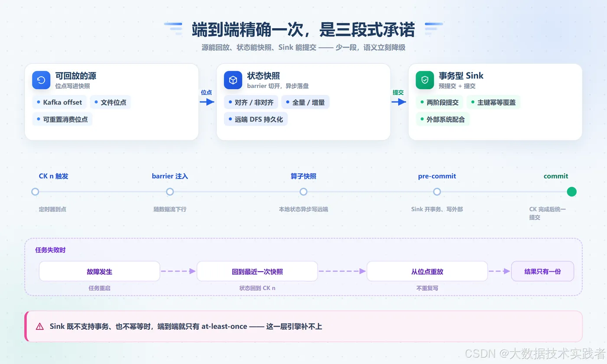Click the CK n 触发 timeline node

pos(35,192)
